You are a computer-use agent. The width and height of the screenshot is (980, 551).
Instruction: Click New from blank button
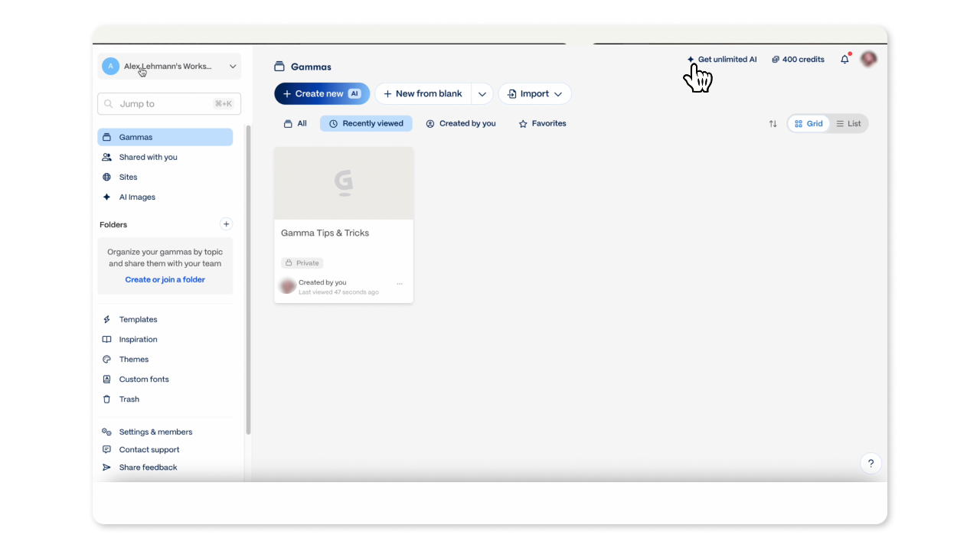423,93
